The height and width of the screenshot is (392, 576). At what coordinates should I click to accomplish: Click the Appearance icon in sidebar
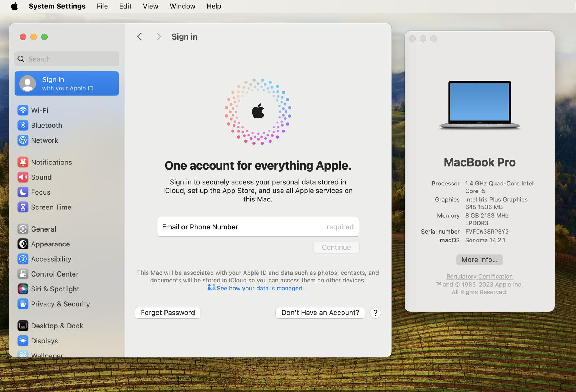pyautogui.click(x=23, y=244)
